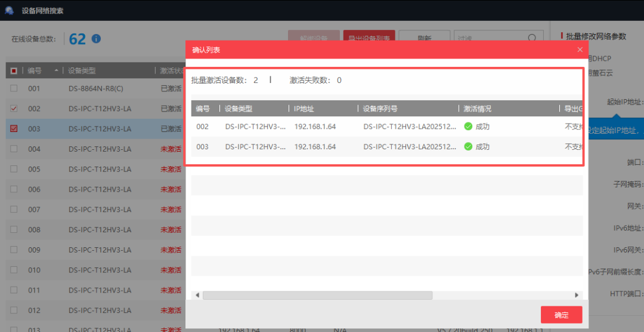Check the checkbox for device 004
644x332 pixels.
tap(14, 149)
